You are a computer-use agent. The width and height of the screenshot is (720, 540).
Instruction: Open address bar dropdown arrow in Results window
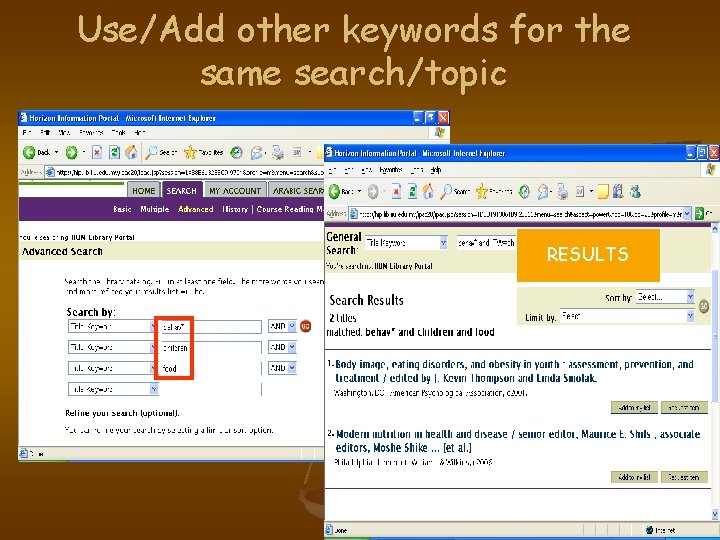tap(687, 214)
